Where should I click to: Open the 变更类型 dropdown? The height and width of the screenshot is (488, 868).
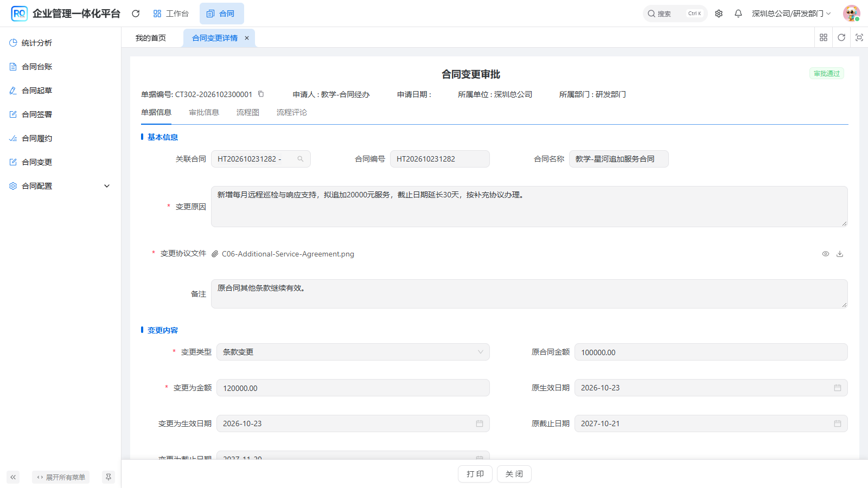tap(353, 352)
